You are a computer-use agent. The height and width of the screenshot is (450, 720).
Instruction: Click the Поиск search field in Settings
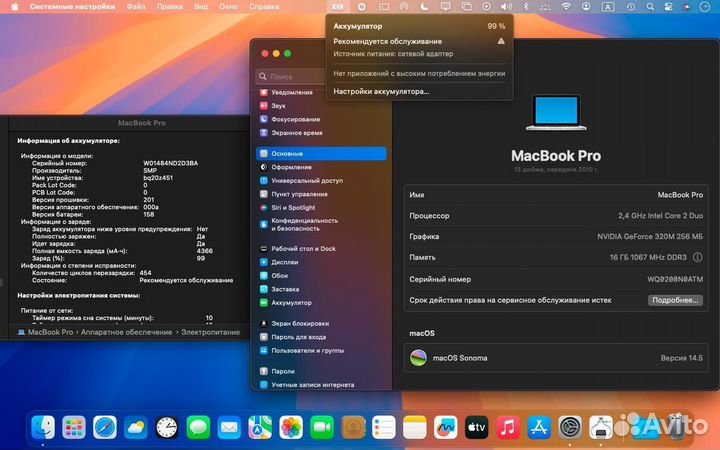(x=291, y=76)
